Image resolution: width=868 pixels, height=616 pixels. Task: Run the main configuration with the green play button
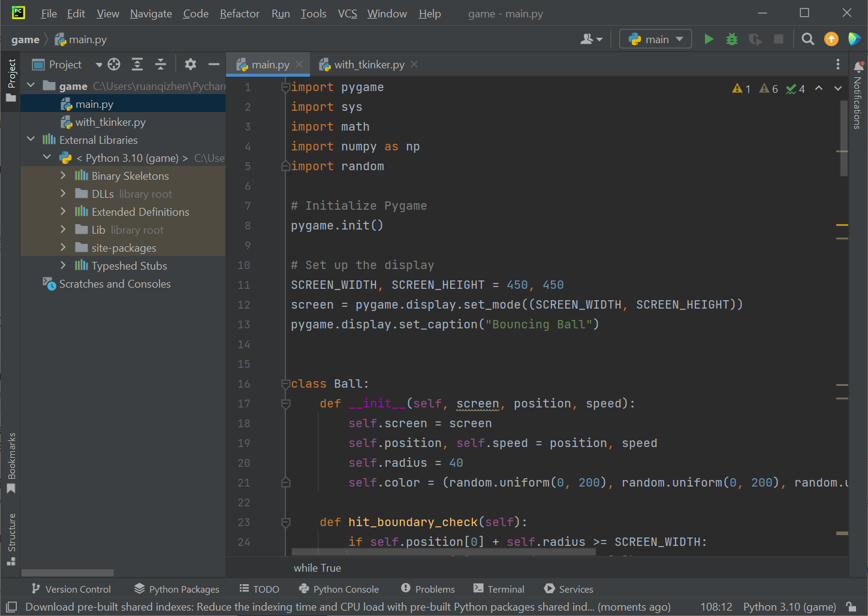[709, 40]
